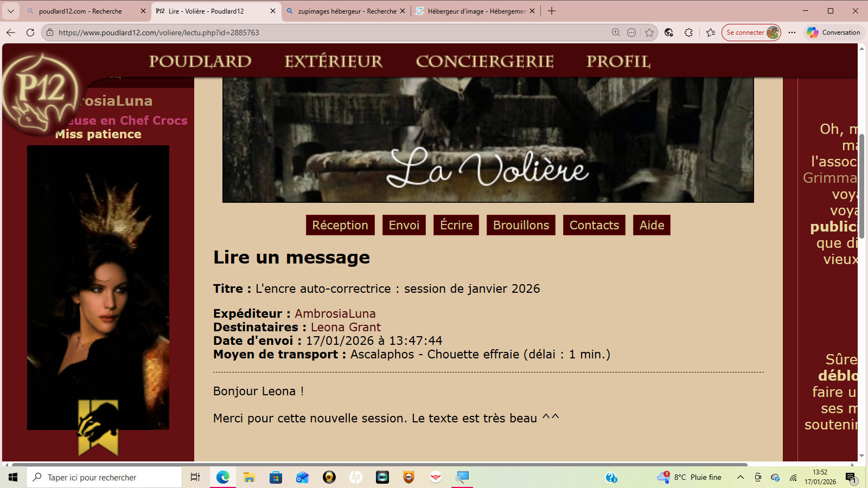The image size is (868, 488).
Task: Open the favorites list panel
Action: tap(711, 33)
